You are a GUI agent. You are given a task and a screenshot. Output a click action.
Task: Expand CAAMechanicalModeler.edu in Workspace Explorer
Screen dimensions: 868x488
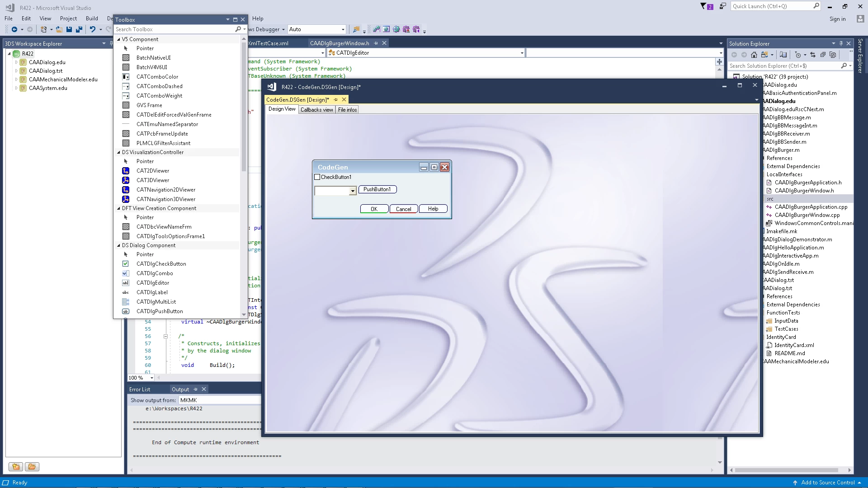pyautogui.click(x=17, y=80)
